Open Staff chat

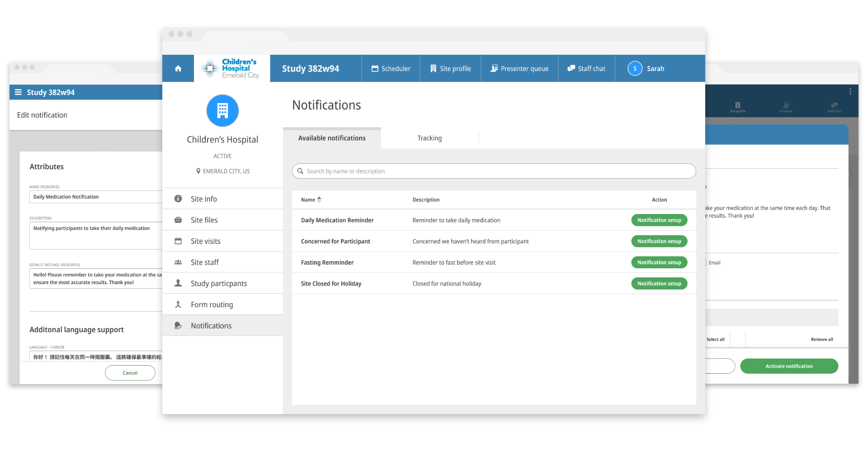[586, 68]
